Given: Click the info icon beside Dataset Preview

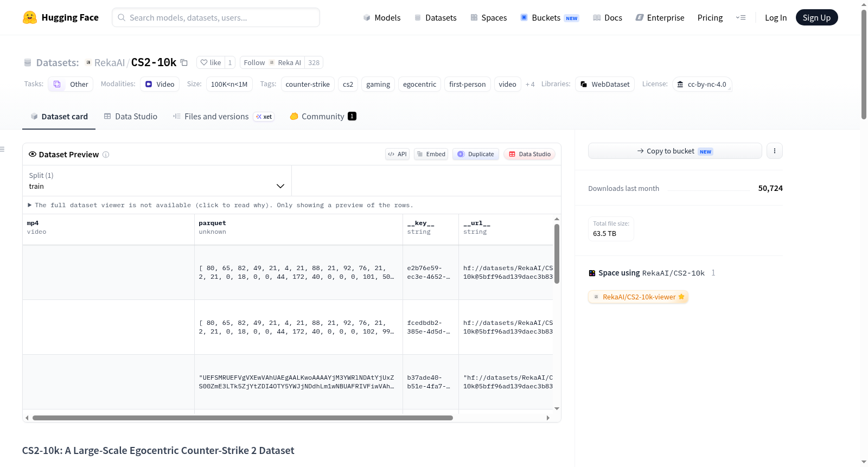Looking at the screenshot, I should click(x=106, y=155).
